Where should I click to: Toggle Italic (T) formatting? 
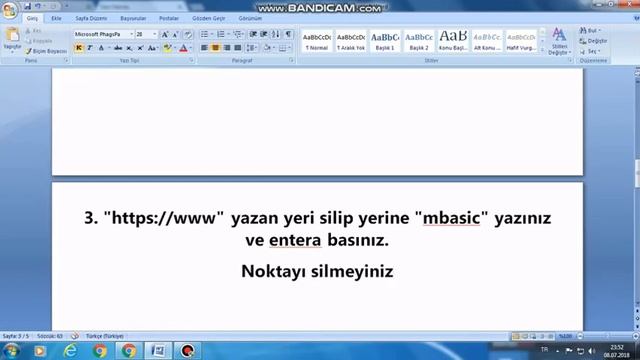coord(90,48)
